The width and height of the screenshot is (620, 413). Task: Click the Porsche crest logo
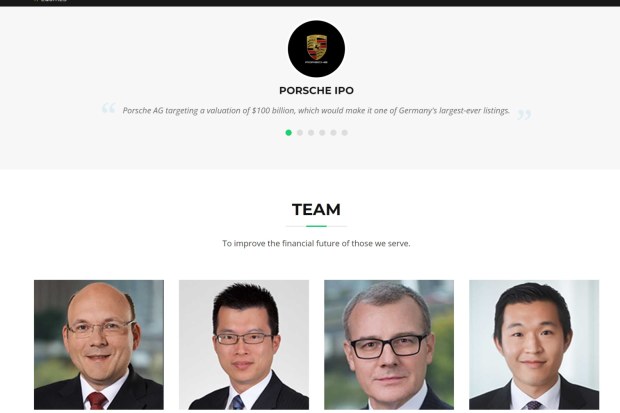pyautogui.click(x=316, y=49)
